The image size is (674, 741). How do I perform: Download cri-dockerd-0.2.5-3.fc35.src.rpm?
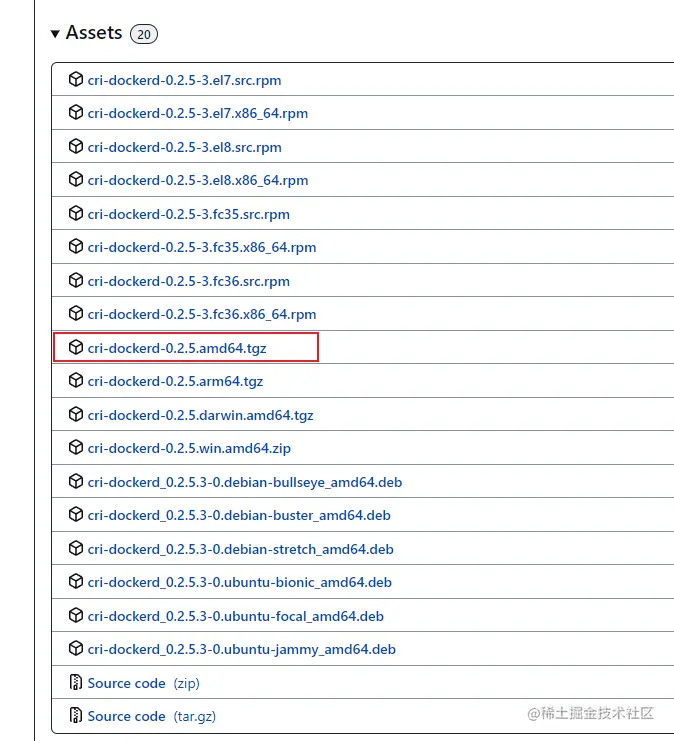[x=189, y=215]
